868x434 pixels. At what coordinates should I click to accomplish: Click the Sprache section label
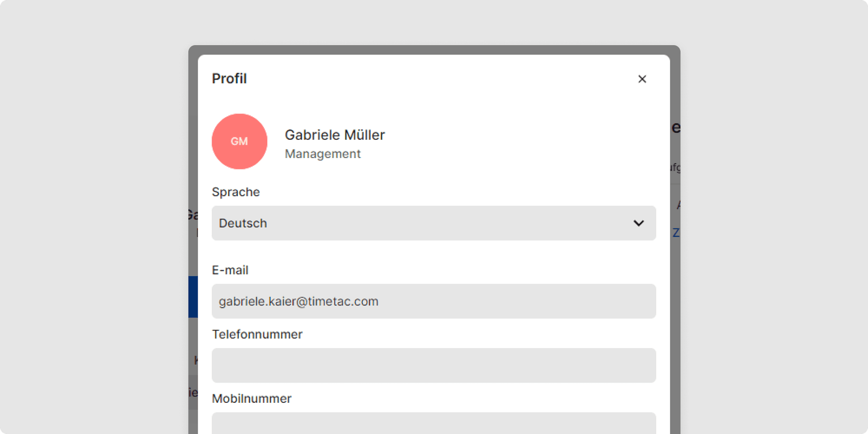tap(236, 192)
